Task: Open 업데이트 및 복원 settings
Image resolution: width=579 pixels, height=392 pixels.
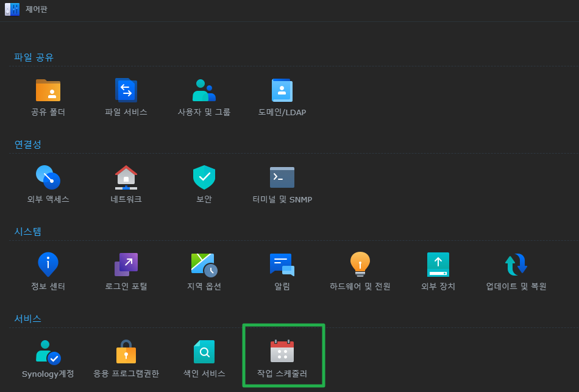Action: pos(516,265)
